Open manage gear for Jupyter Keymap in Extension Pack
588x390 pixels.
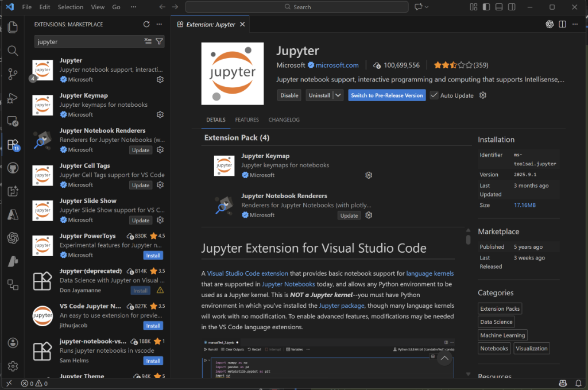pyautogui.click(x=369, y=175)
